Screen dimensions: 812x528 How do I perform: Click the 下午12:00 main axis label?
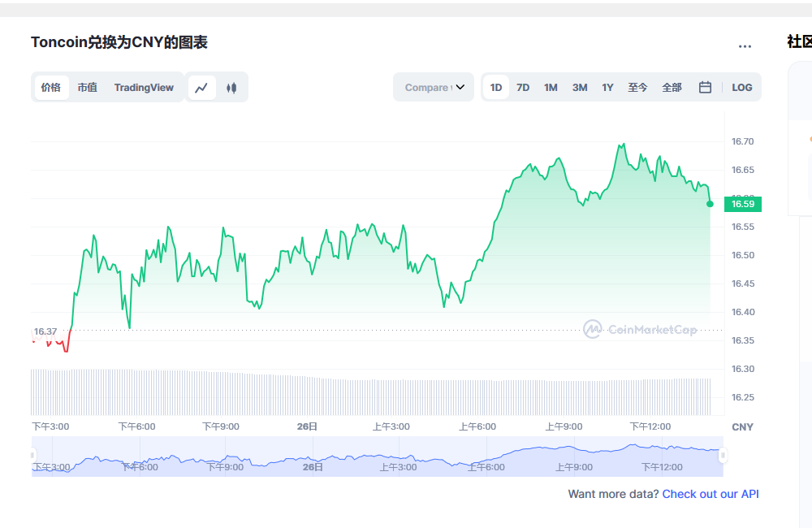(650, 426)
